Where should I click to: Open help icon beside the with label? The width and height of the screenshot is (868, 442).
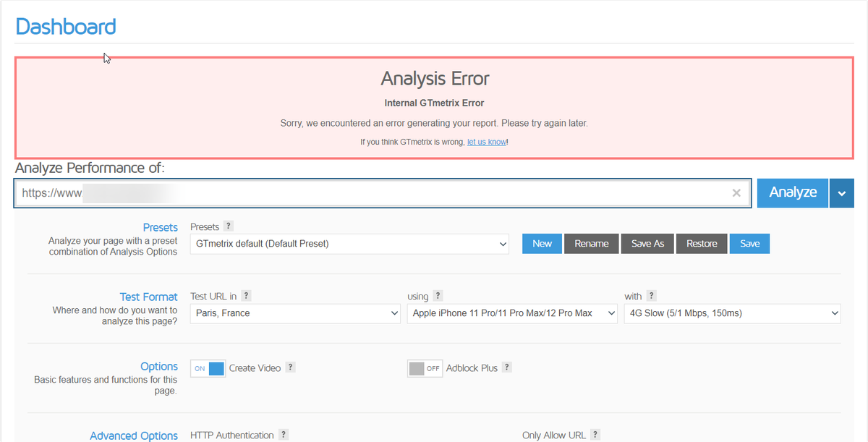pyautogui.click(x=652, y=296)
